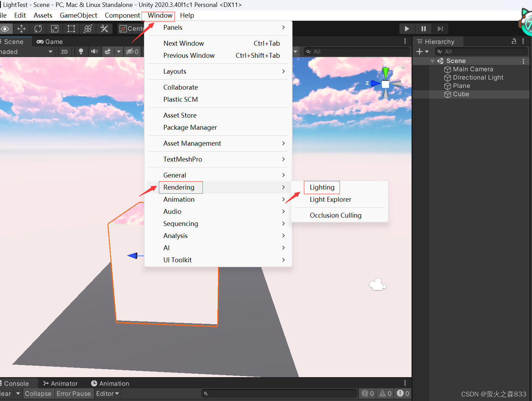This screenshot has height=401, width=532.
Task: Toggle Console Error Pause button
Action: (x=74, y=394)
